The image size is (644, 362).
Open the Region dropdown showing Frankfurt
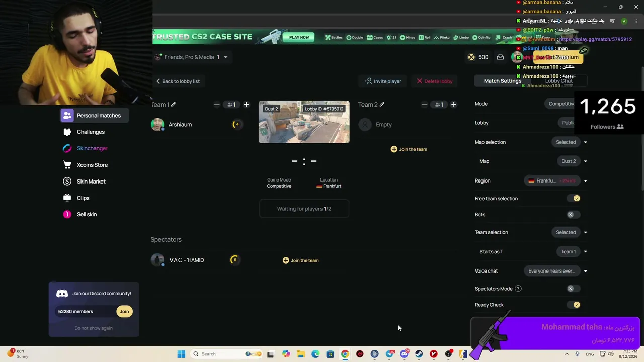tap(556, 181)
